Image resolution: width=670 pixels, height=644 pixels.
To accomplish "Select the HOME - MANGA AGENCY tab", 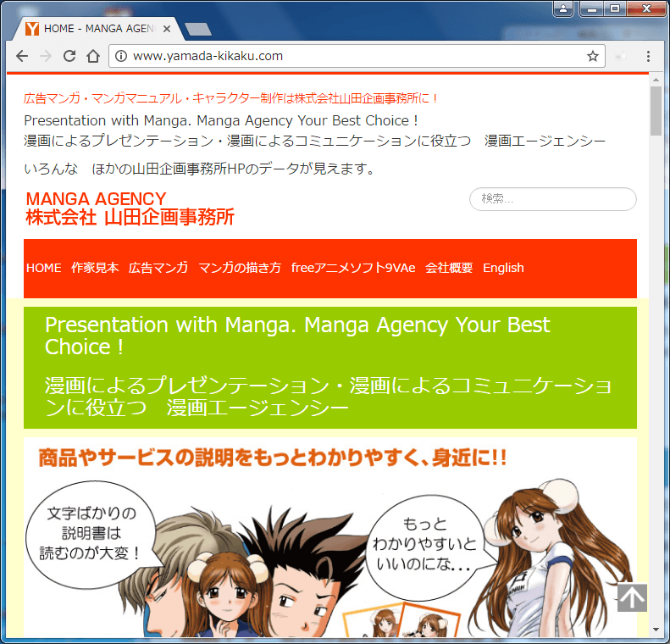I will pos(98,29).
